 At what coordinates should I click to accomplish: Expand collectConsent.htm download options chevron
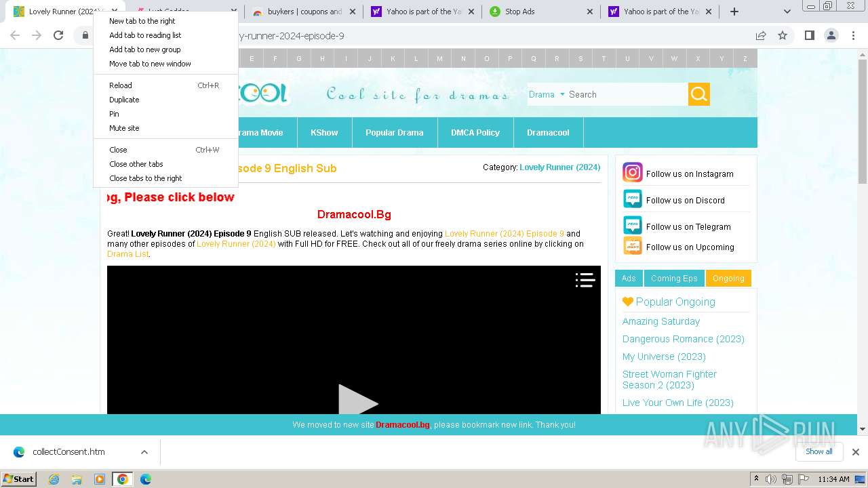coord(144,452)
